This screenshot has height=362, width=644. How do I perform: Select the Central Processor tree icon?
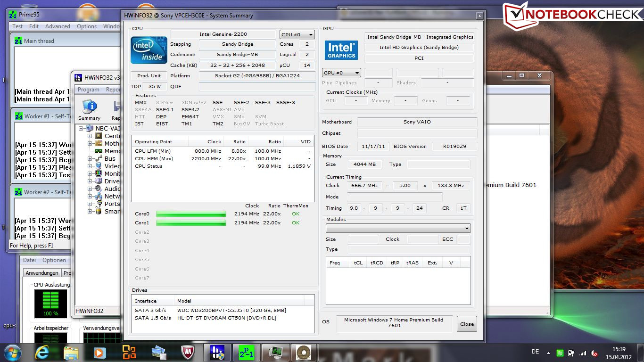(x=99, y=136)
